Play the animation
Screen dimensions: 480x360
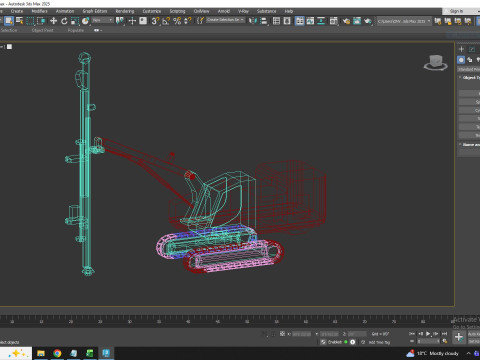pyautogui.click(x=428, y=334)
